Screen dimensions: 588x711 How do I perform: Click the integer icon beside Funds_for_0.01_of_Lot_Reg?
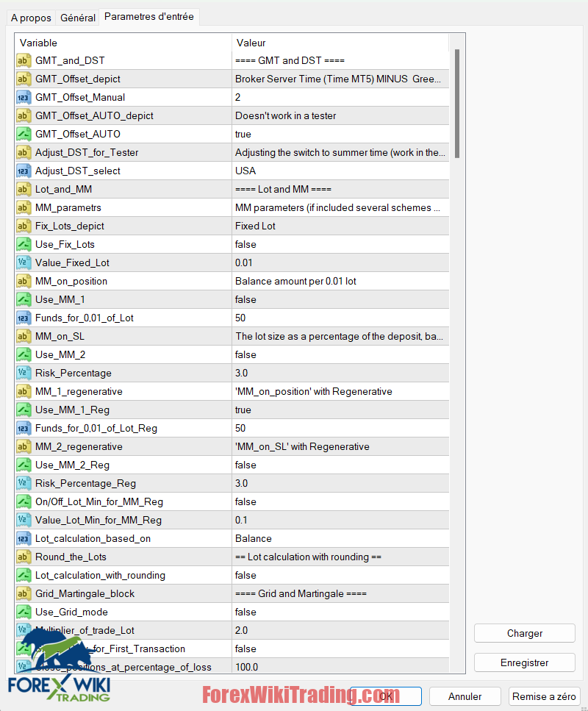click(x=24, y=428)
